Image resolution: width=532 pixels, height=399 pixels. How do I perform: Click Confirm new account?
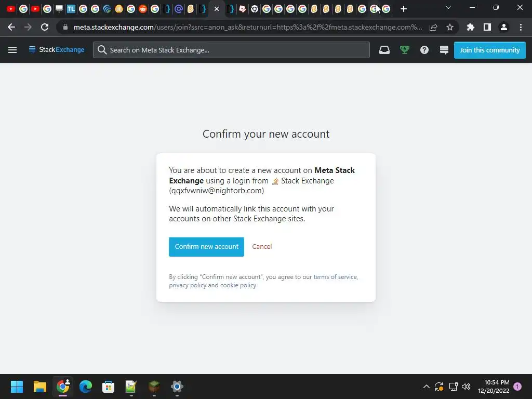[206, 247]
